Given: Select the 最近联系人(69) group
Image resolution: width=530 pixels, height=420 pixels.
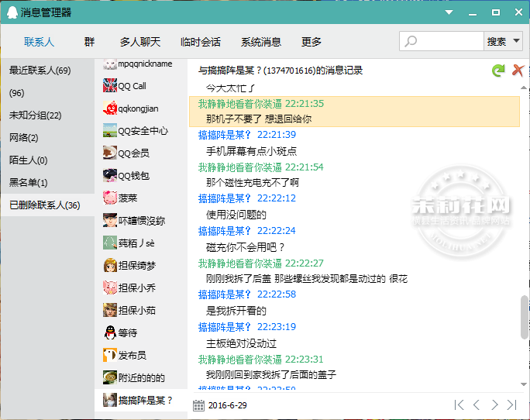Looking at the screenshot, I should tap(47, 71).
